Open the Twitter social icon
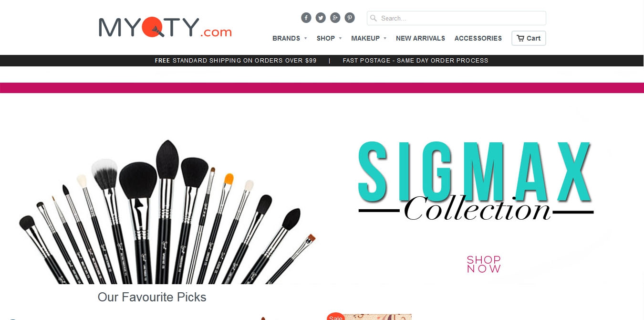Screen dimensions: 644x320 tap(321, 18)
